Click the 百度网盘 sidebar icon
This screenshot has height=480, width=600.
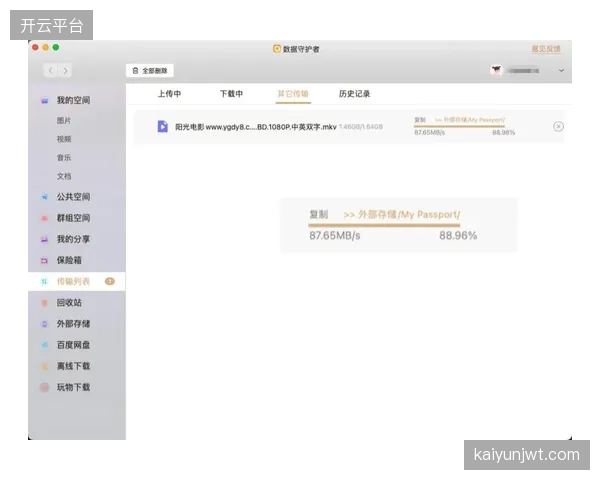(45, 345)
